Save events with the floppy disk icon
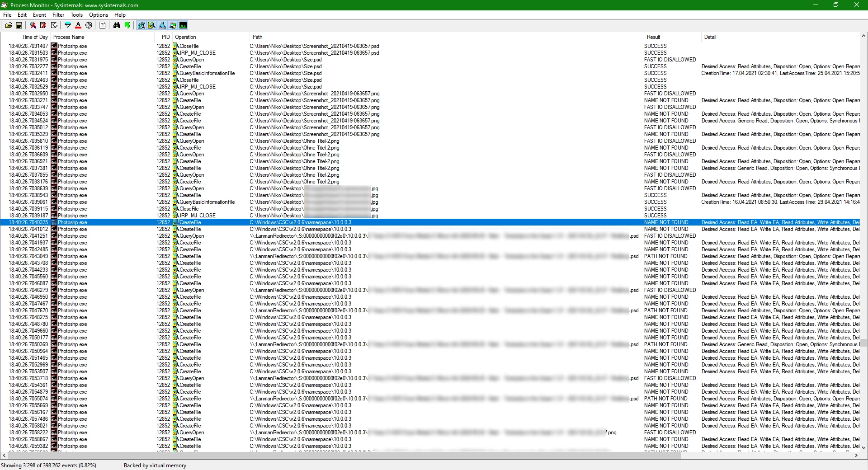Screen dimensions: 868x470 [19, 25]
